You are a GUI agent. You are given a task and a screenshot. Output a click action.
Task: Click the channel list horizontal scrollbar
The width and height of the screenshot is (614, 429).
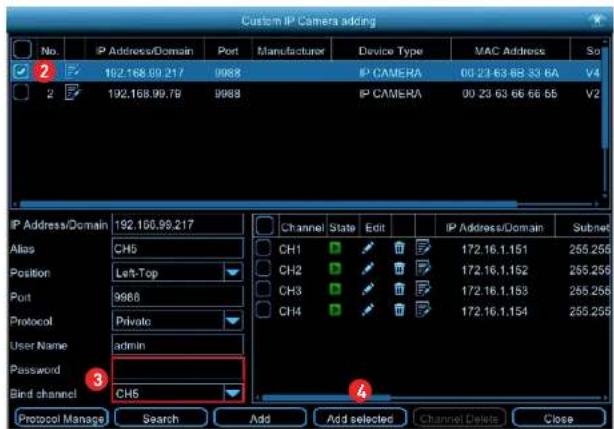point(326,398)
